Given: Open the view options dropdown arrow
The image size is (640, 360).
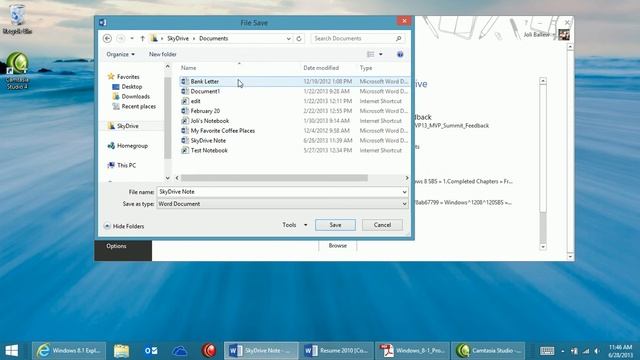Looking at the screenshot, I should tap(381, 54).
